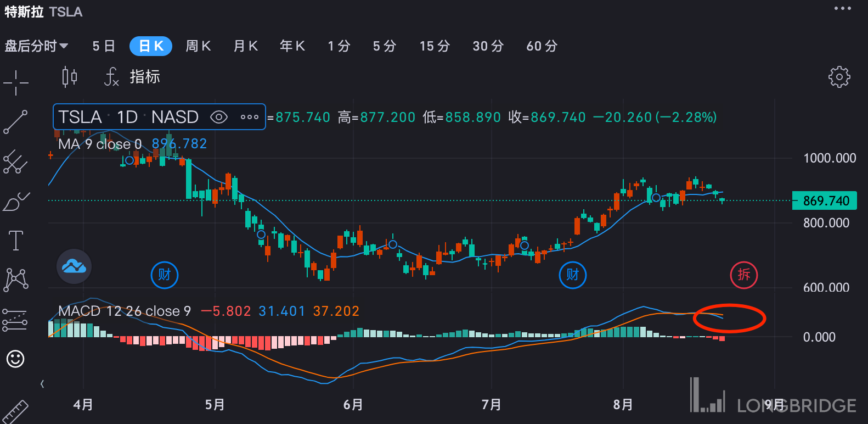
Task: Select the crosshair cursor tool
Action: (15, 83)
